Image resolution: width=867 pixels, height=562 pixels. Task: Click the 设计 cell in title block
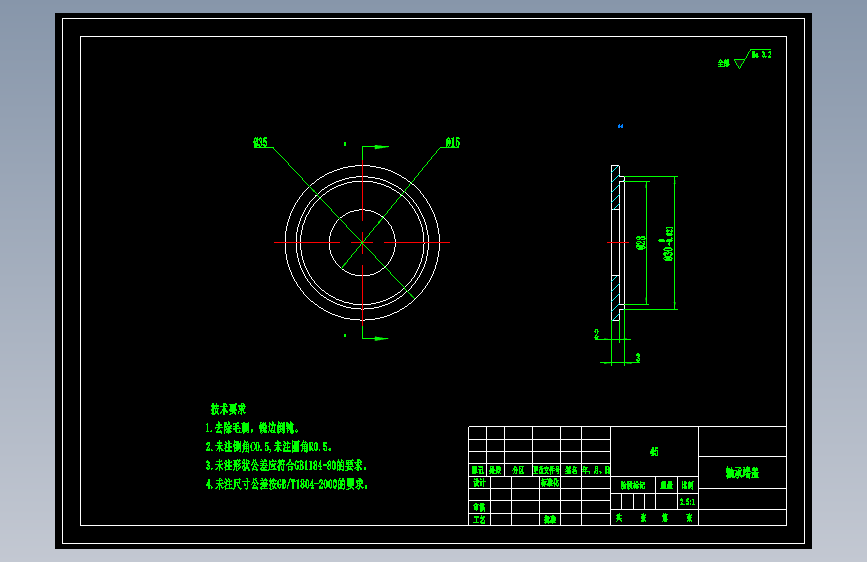tap(479, 482)
